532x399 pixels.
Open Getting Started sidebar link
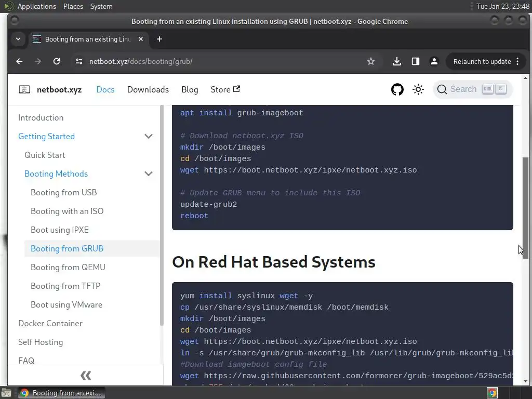pos(46,137)
